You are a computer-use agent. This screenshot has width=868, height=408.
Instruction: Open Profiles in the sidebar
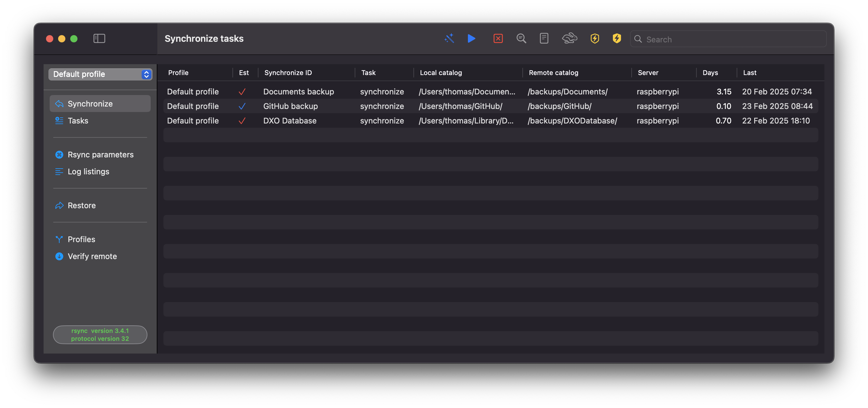(100, 239)
